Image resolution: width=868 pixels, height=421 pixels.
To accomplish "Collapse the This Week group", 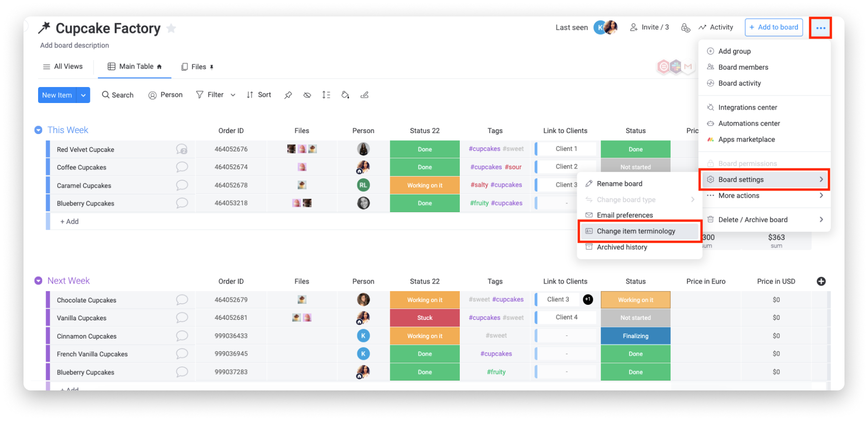I will [x=39, y=130].
